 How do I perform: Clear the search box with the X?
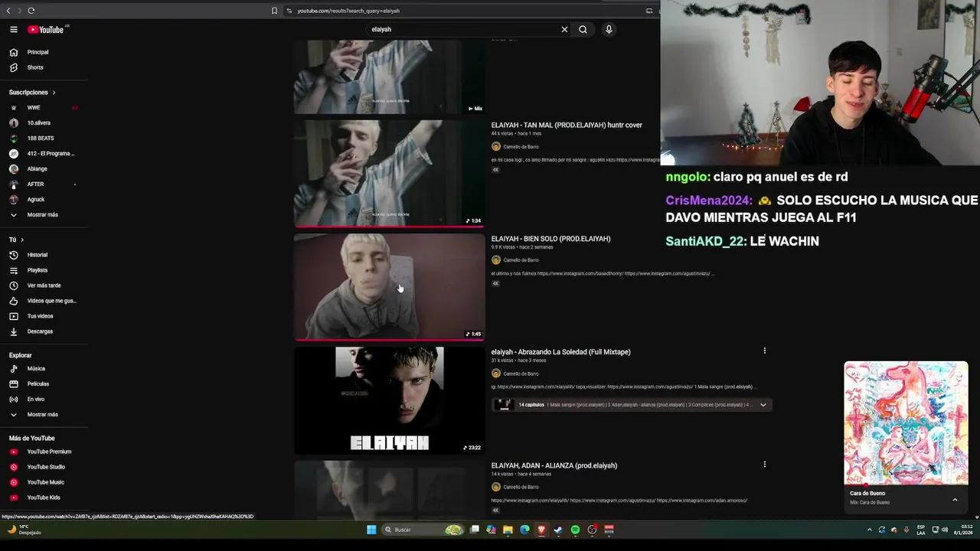[x=564, y=29]
